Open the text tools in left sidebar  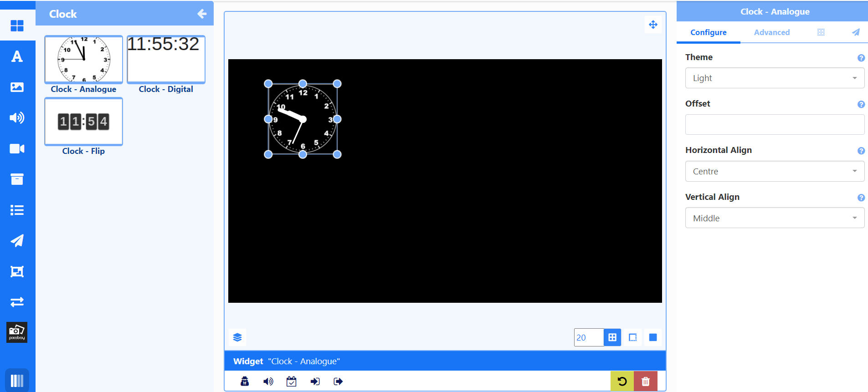(x=17, y=56)
